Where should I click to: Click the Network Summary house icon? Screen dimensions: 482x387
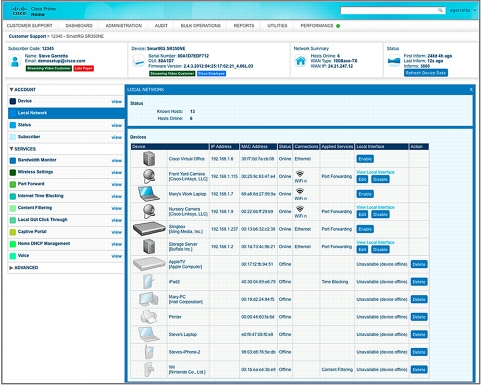(300, 61)
